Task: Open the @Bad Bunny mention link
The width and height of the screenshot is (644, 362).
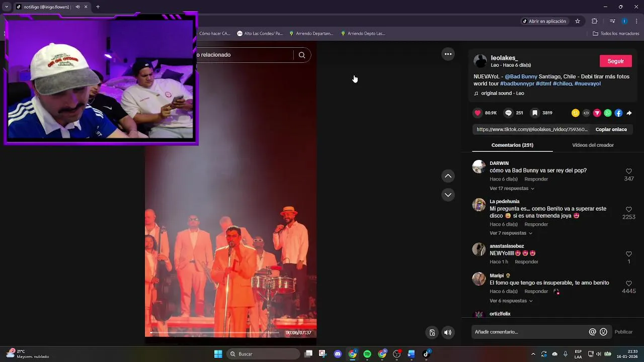Action: click(x=521, y=76)
